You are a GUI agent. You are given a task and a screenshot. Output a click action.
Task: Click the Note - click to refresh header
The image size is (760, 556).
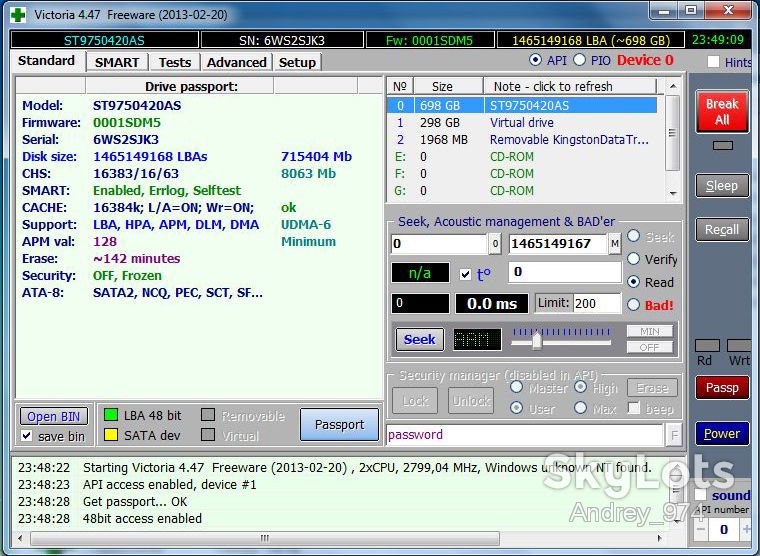pyautogui.click(x=570, y=86)
